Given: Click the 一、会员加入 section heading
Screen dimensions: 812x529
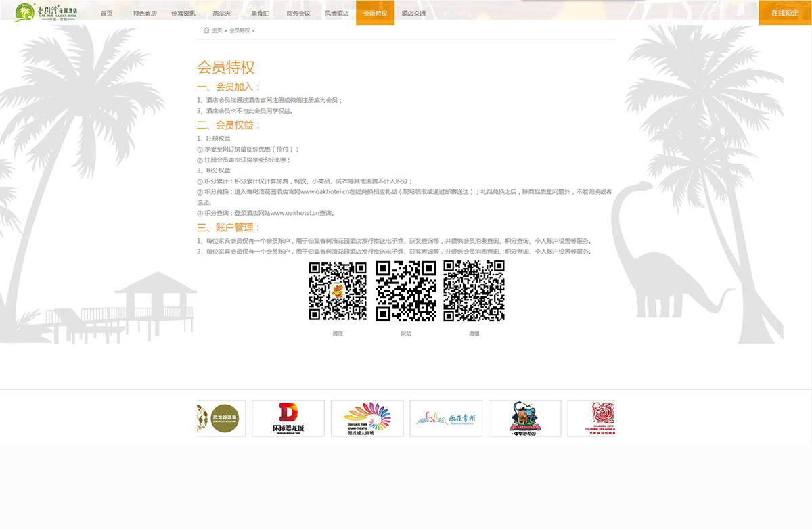Looking at the screenshot, I should pyautogui.click(x=229, y=87).
